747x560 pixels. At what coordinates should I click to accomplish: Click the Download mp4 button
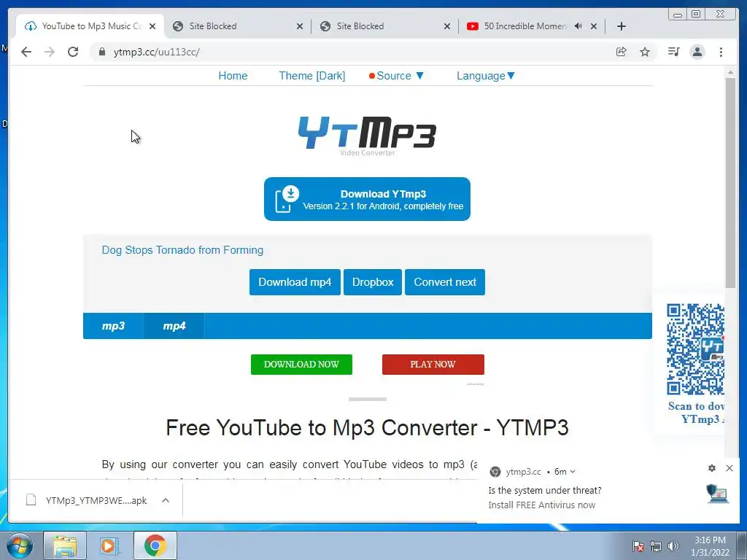[295, 282]
